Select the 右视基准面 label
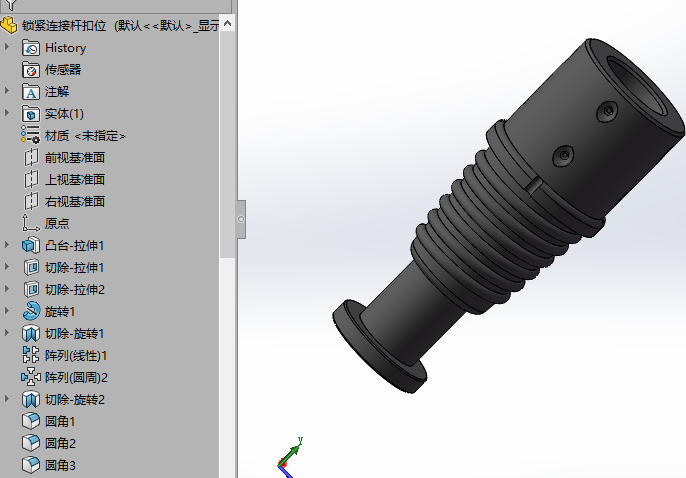Screen dimensions: 686x478 [x=75, y=202]
